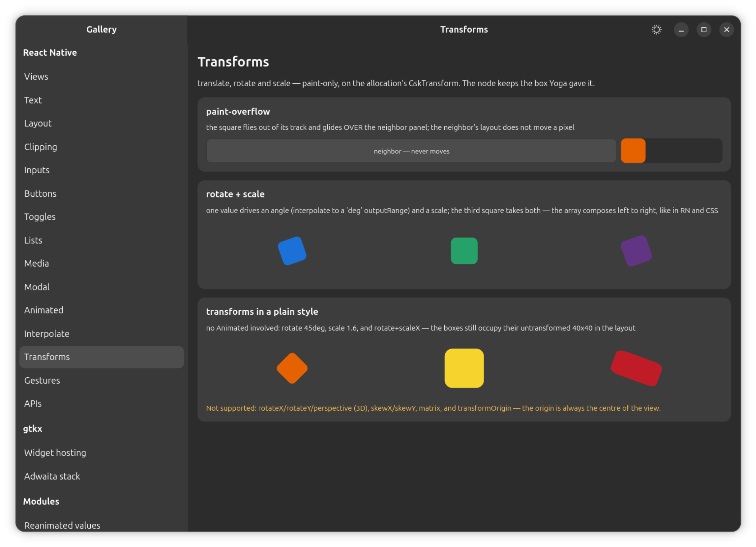The image size is (756, 547).
Task: Open the Inputs sidebar entry
Action: coord(102,170)
